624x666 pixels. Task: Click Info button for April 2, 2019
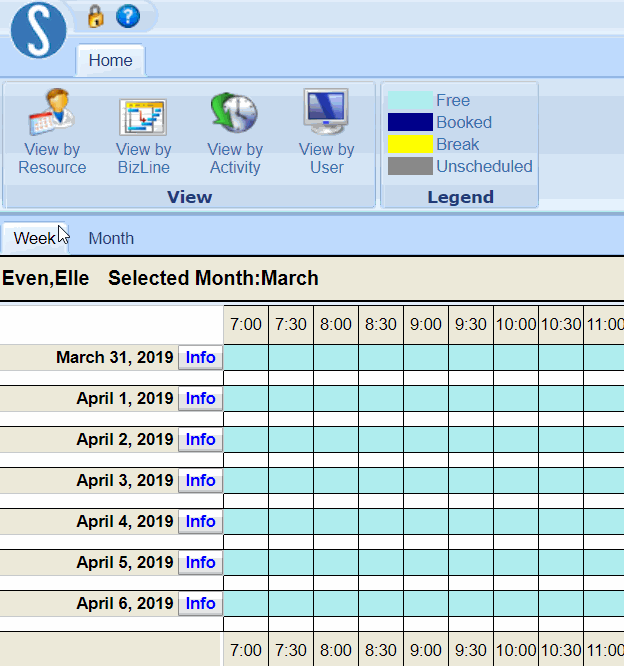200,440
